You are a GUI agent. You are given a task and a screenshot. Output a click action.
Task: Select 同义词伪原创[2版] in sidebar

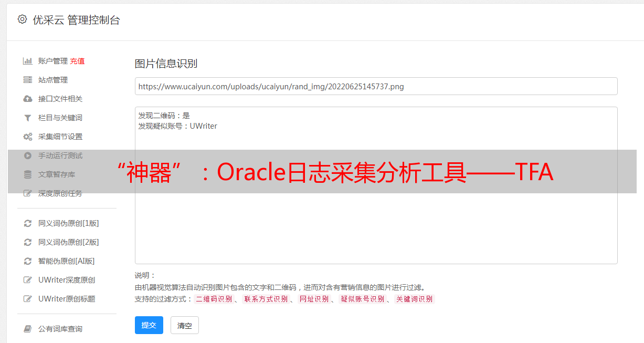click(69, 242)
